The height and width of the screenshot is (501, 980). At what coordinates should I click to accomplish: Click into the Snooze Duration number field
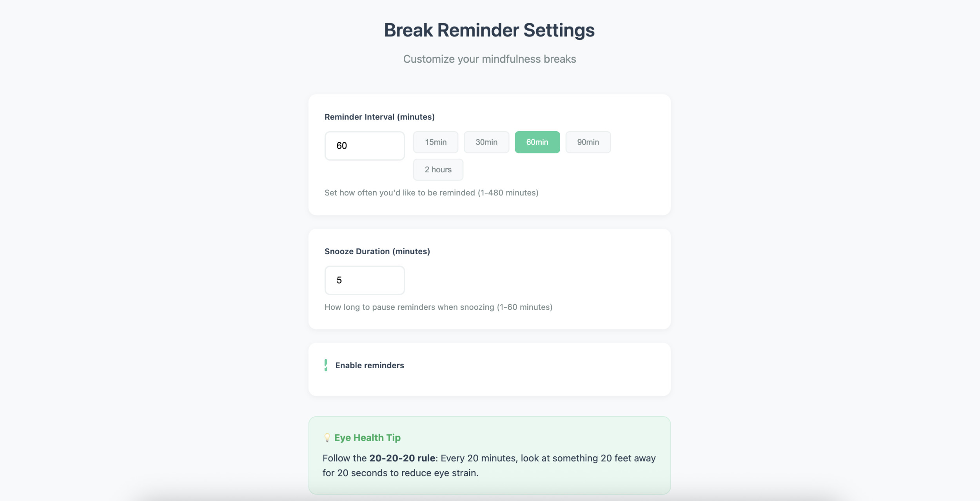pyautogui.click(x=365, y=280)
